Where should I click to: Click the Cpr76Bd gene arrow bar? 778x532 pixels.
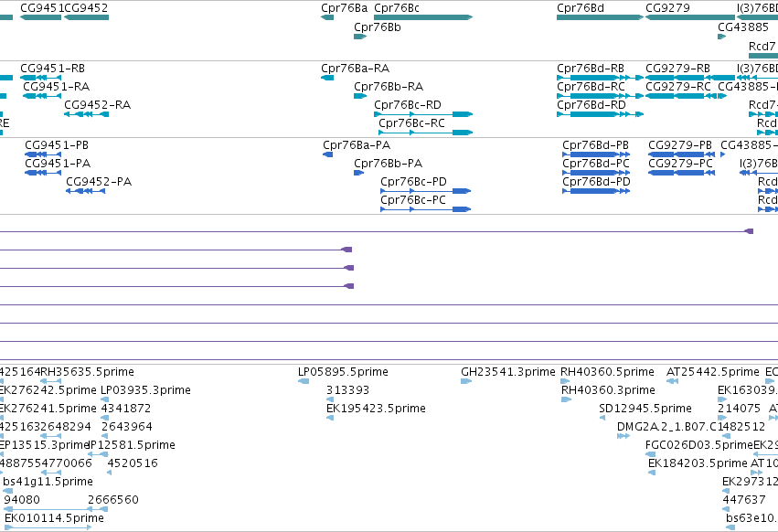pyautogui.click(x=600, y=17)
